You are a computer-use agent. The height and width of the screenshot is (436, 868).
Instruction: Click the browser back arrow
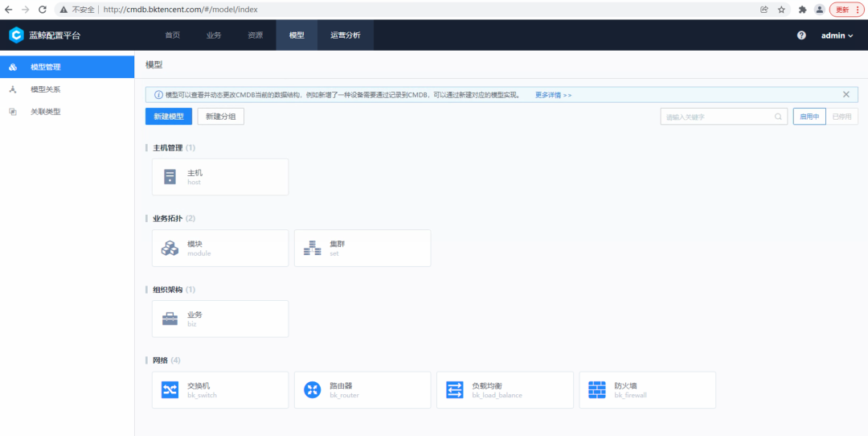(x=9, y=10)
